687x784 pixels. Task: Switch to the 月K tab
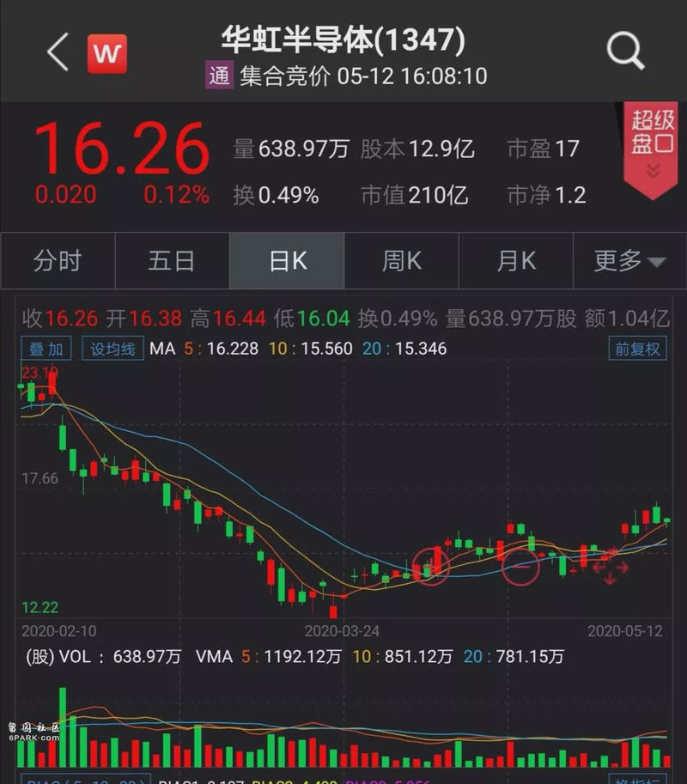pos(515,260)
